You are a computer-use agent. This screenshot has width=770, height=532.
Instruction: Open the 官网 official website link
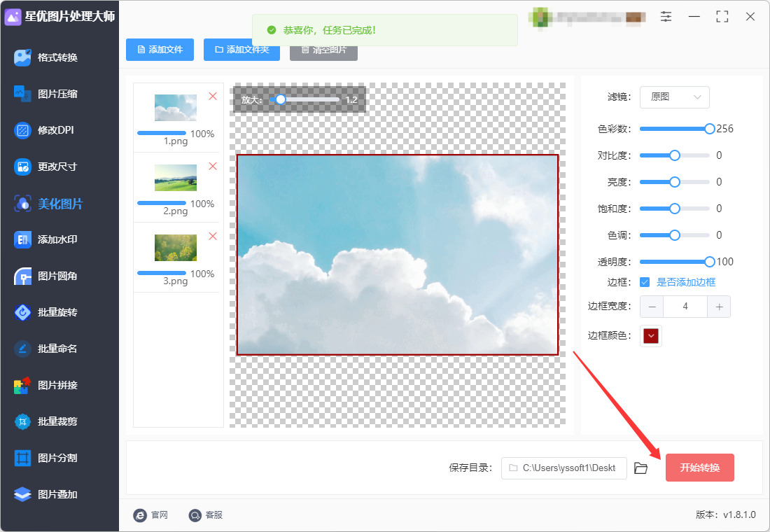click(150, 514)
